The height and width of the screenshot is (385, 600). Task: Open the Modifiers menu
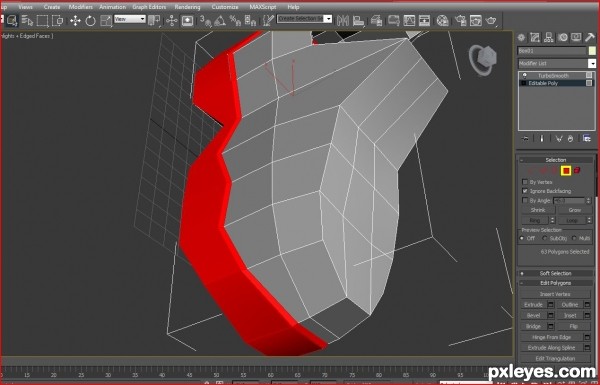coord(81,7)
